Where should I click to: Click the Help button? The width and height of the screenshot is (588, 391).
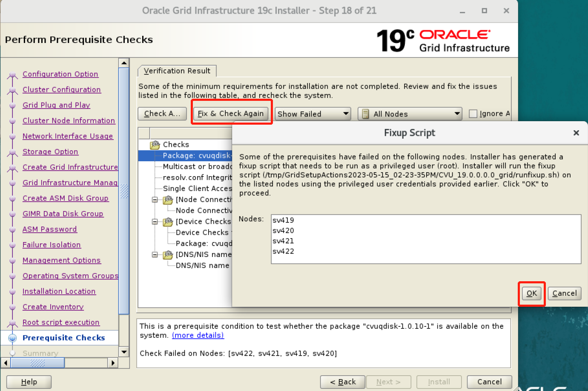pyautogui.click(x=29, y=382)
